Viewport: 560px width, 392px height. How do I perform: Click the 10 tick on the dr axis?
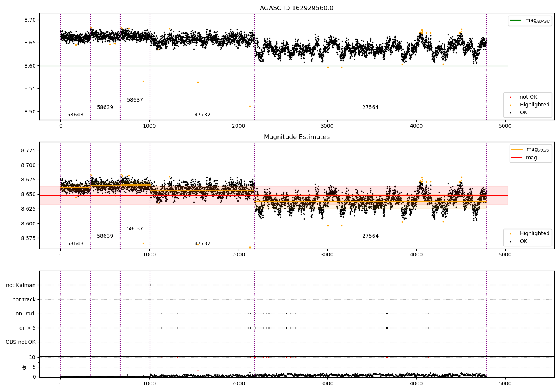(33, 357)
